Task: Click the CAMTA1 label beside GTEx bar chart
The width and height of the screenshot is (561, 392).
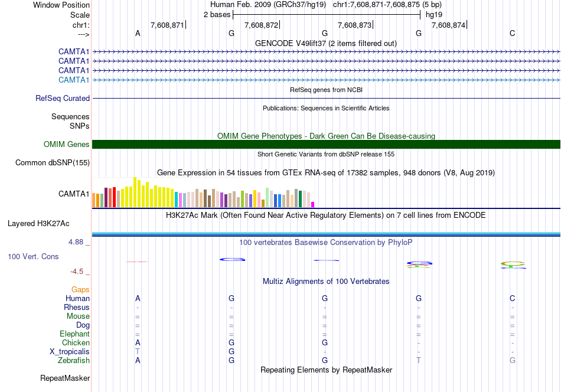Action: click(x=74, y=194)
